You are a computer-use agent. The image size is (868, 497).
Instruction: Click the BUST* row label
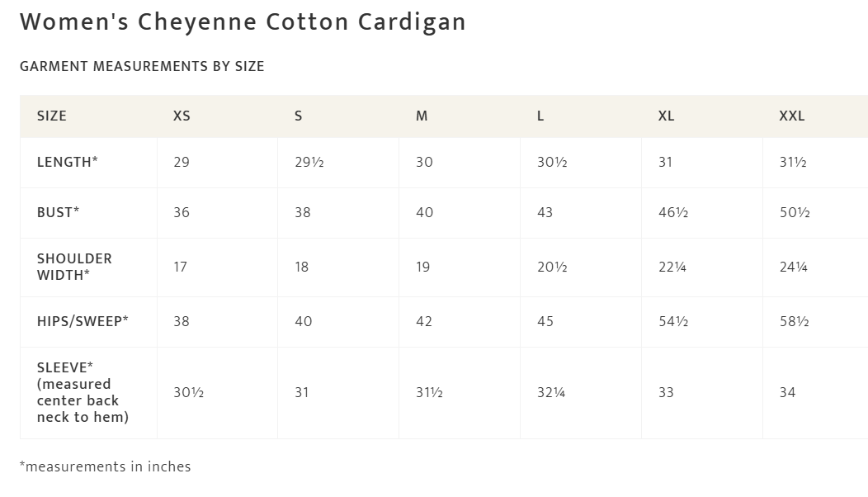(59, 212)
